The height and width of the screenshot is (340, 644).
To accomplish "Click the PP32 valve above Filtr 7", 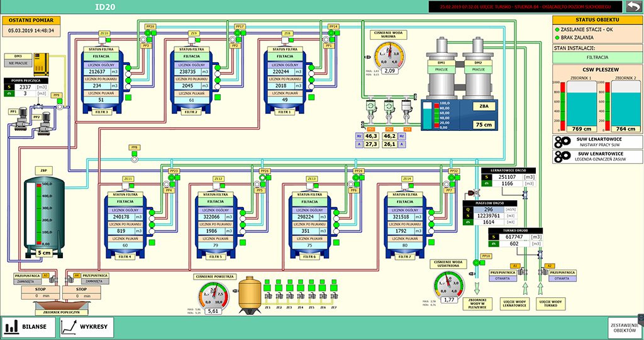I will [452, 178].
